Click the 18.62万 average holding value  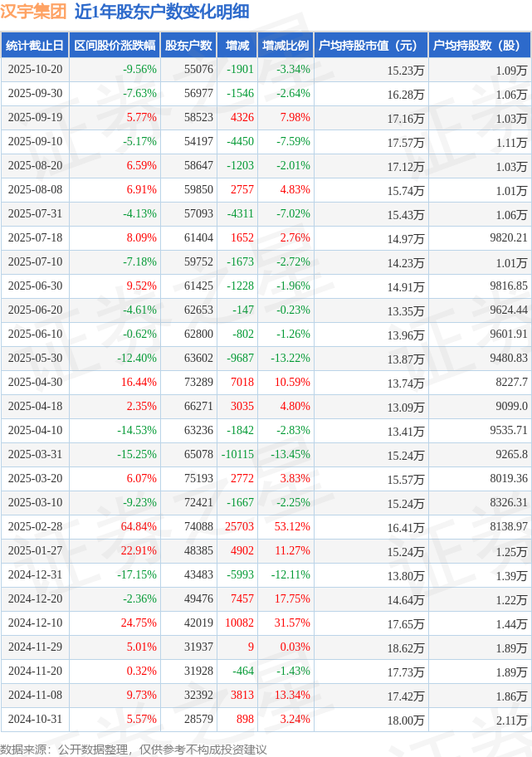point(406,647)
